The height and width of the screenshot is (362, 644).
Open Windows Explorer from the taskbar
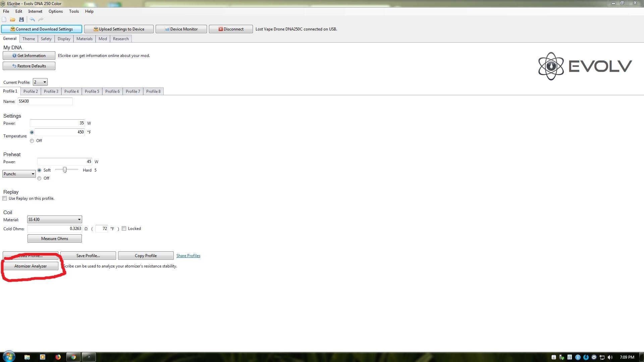pos(27,357)
